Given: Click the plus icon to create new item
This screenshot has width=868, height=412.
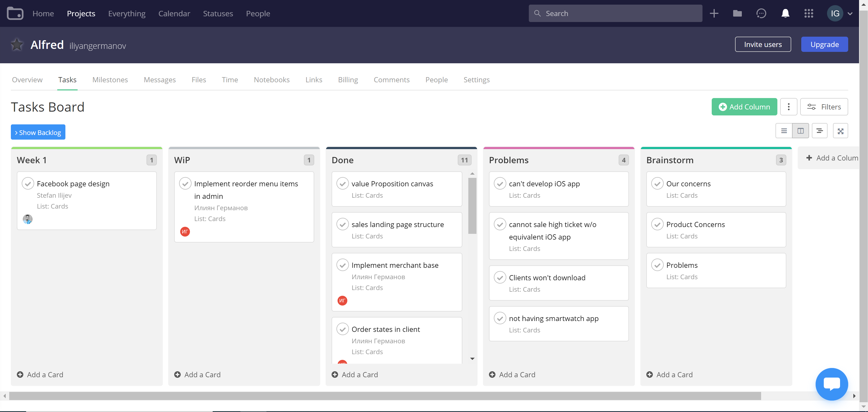Looking at the screenshot, I should point(714,13).
